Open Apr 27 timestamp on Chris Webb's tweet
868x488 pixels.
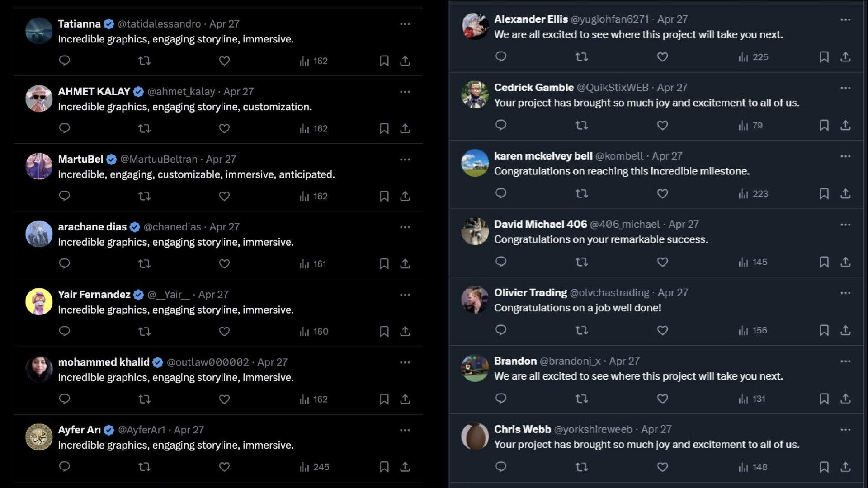click(x=656, y=429)
